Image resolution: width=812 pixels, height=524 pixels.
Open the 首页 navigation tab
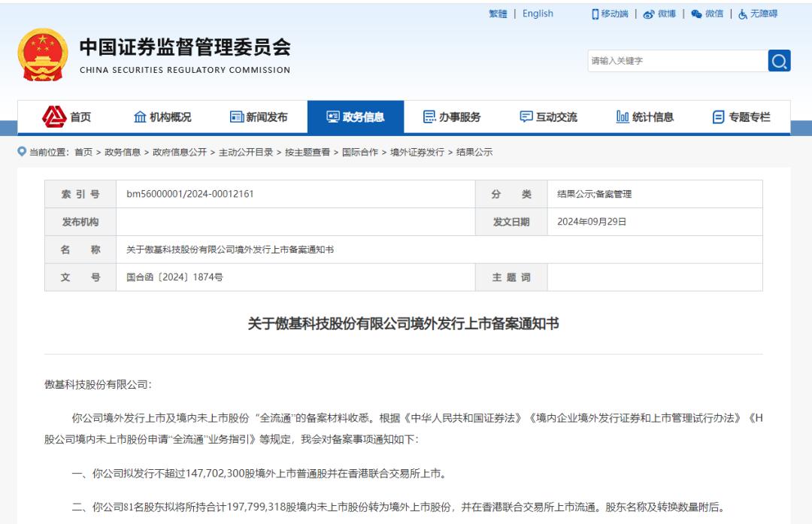(x=66, y=117)
